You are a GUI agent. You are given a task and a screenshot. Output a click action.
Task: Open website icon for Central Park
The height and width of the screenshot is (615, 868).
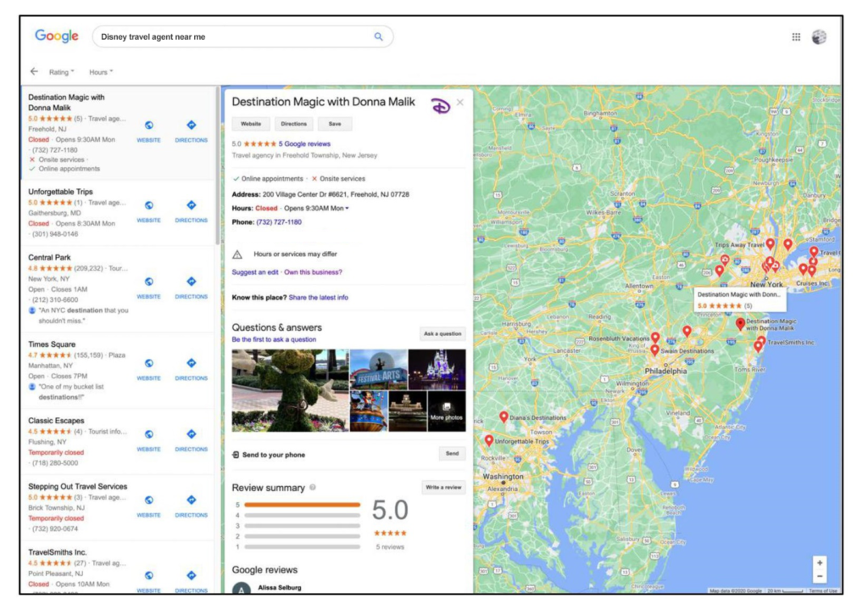click(149, 282)
